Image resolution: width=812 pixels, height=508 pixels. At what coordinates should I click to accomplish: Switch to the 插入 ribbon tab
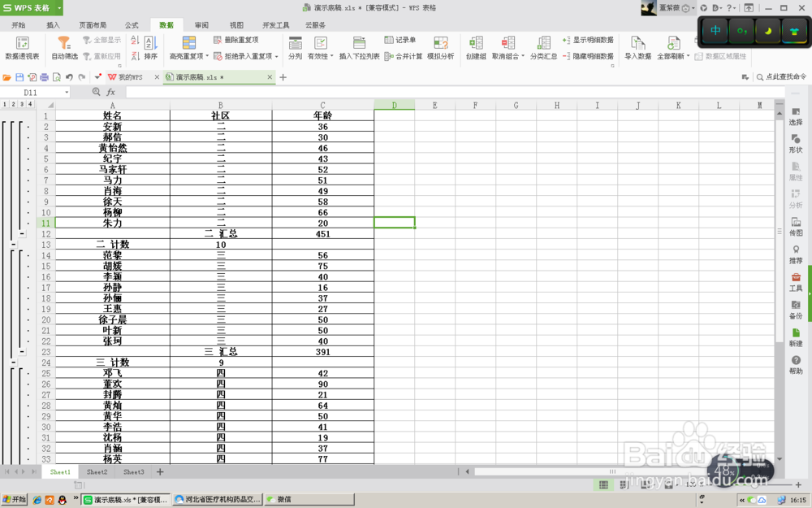tap(53, 25)
